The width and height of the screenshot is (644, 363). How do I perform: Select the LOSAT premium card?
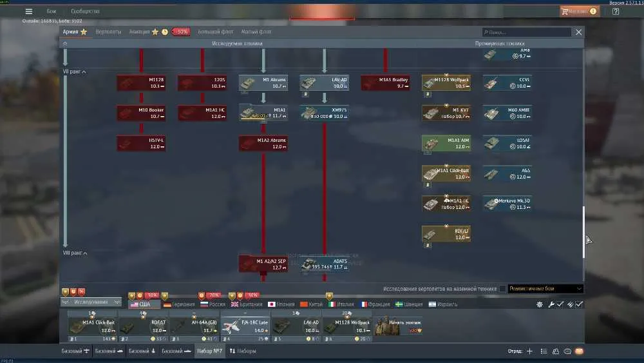(x=507, y=144)
